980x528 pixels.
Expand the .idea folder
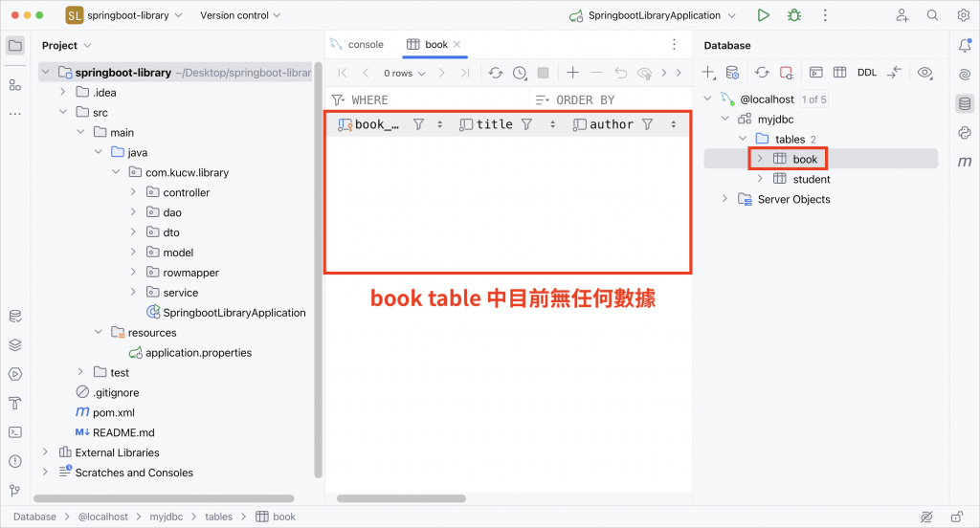point(62,93)
